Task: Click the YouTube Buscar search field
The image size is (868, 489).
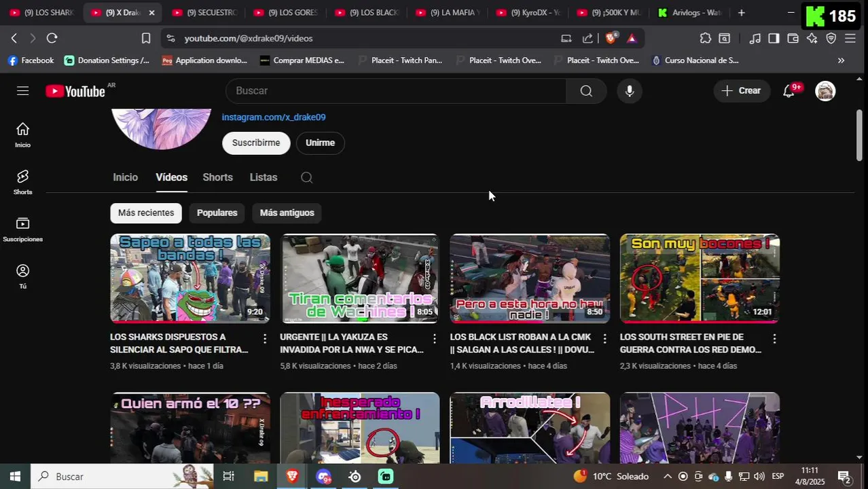Action: pos(396,91)
